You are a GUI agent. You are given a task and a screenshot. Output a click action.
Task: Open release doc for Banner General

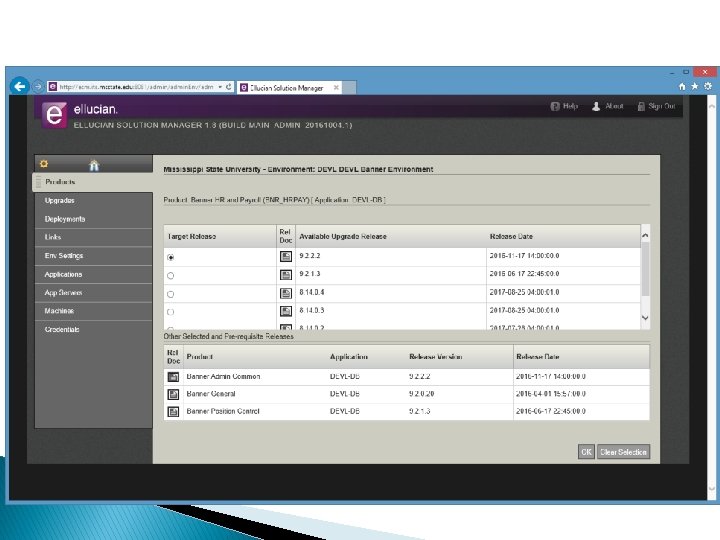pyautogui.click(x=173, y=394)
